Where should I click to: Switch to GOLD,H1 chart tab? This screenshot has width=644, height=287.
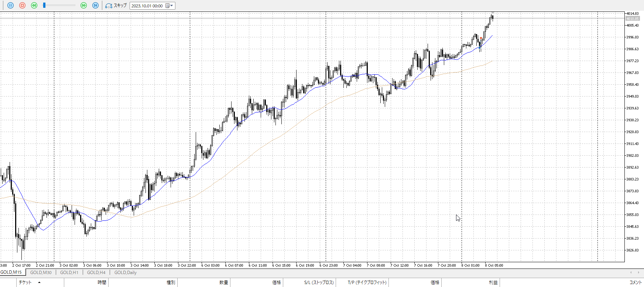(x=69, y=273)
